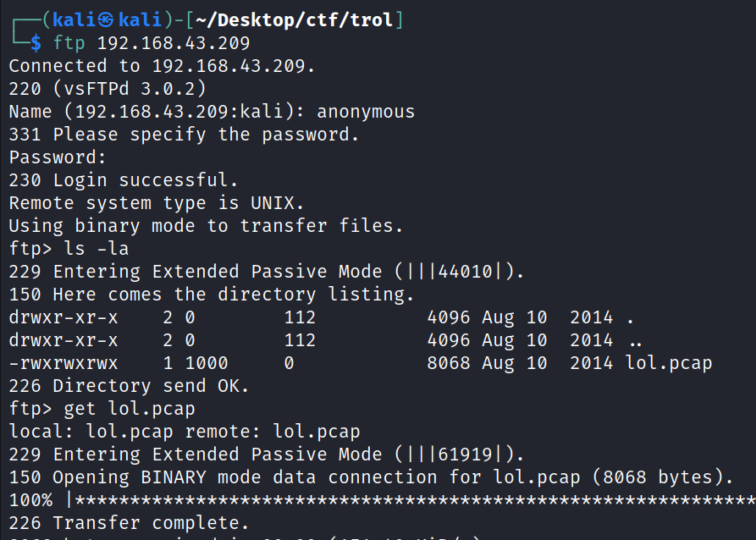Click lol.pcap filename in the directory listing
This screenshot has width=756, height=540.
tap(669, 363)
